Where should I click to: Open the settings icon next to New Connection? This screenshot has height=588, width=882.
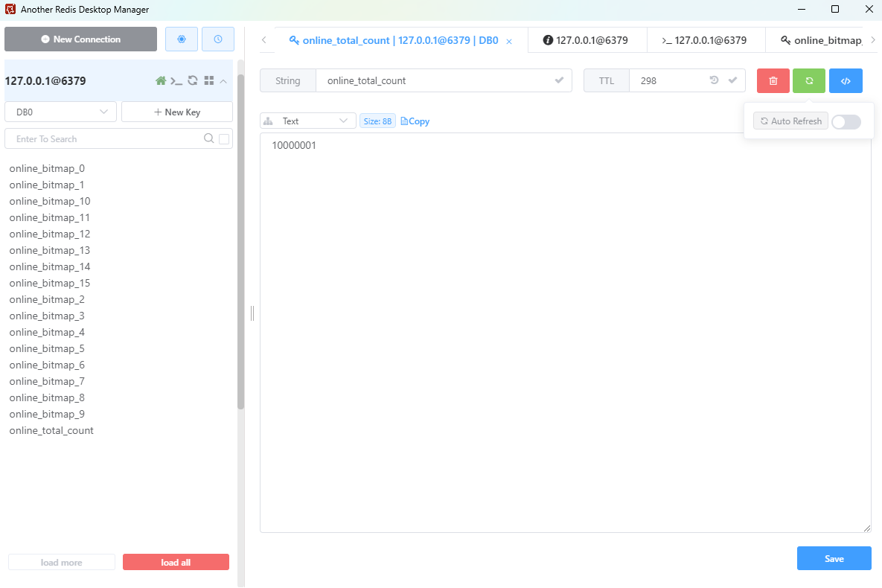[182, 39]
